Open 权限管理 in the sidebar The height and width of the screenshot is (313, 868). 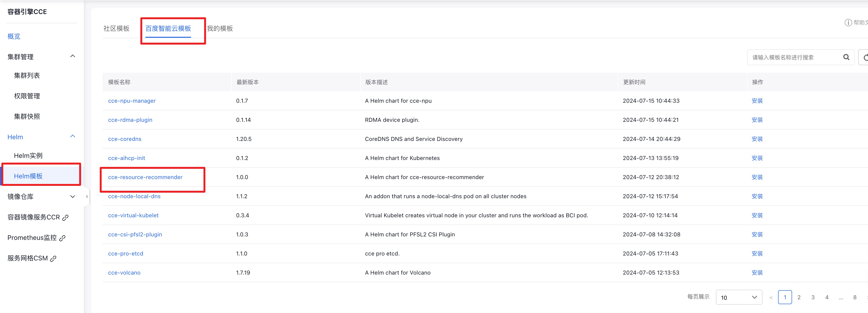coord(27,96)
